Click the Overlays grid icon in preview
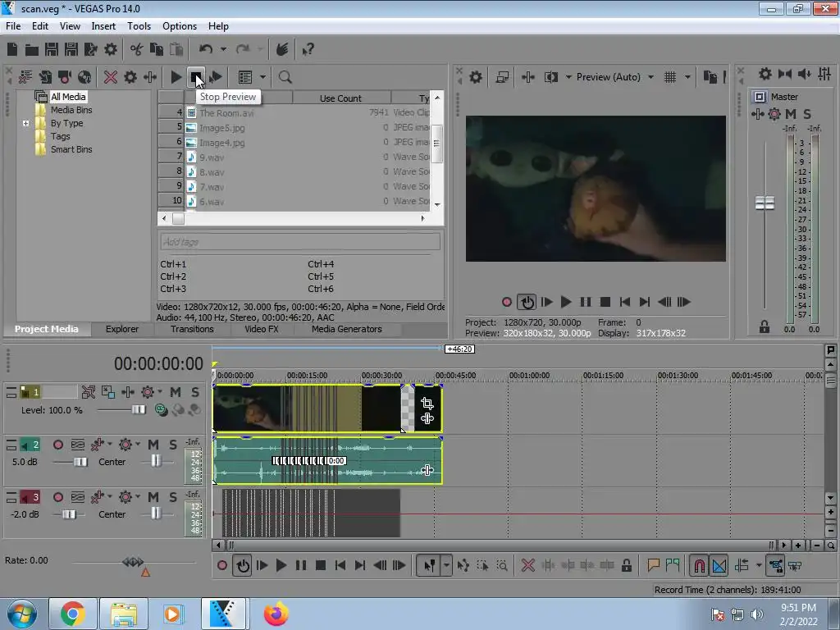 coord(670,77)
